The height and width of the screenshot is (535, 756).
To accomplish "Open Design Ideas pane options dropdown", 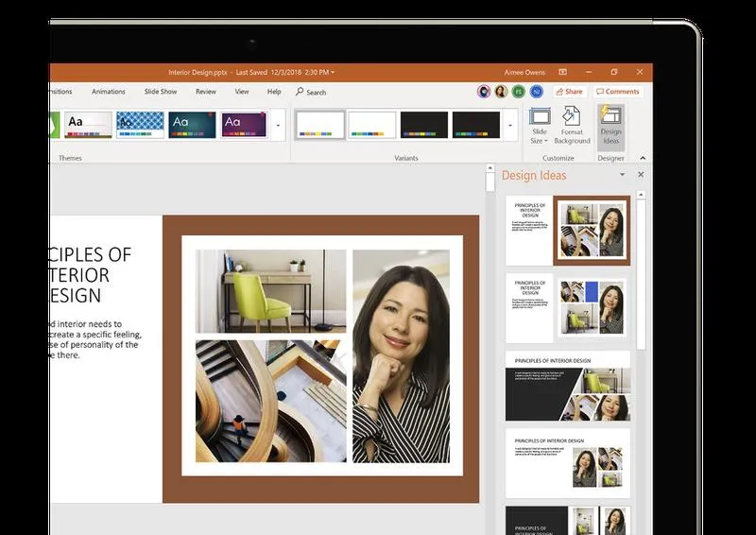I will pyautogui.click(x=622, y=175).
